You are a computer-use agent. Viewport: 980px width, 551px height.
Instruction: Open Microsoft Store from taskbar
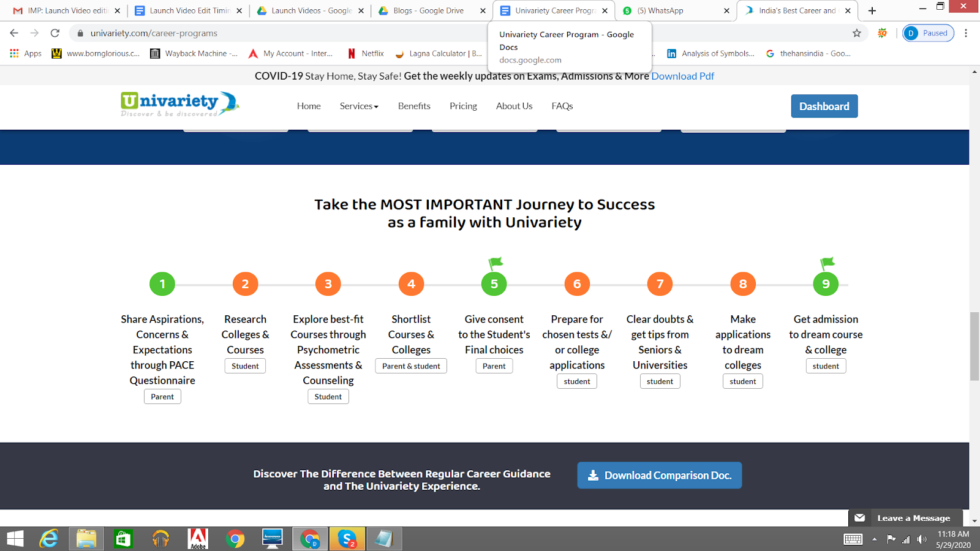click(123, 539)
